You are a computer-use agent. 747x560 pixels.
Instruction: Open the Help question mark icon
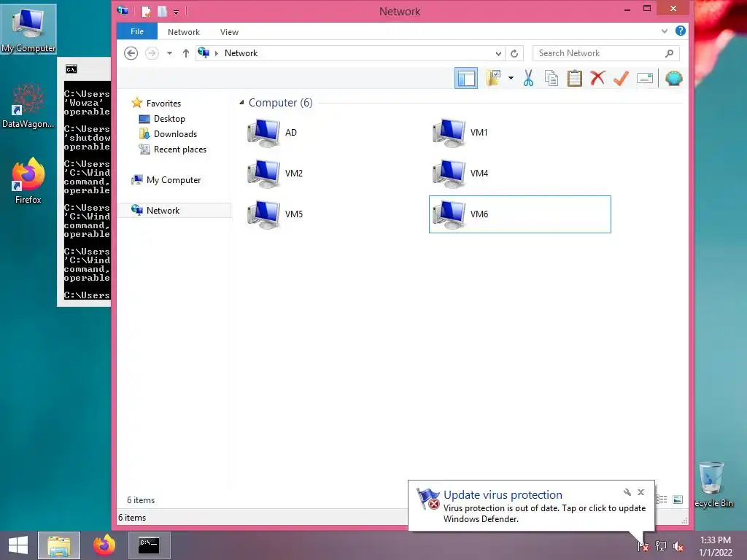tap(681, 31)
